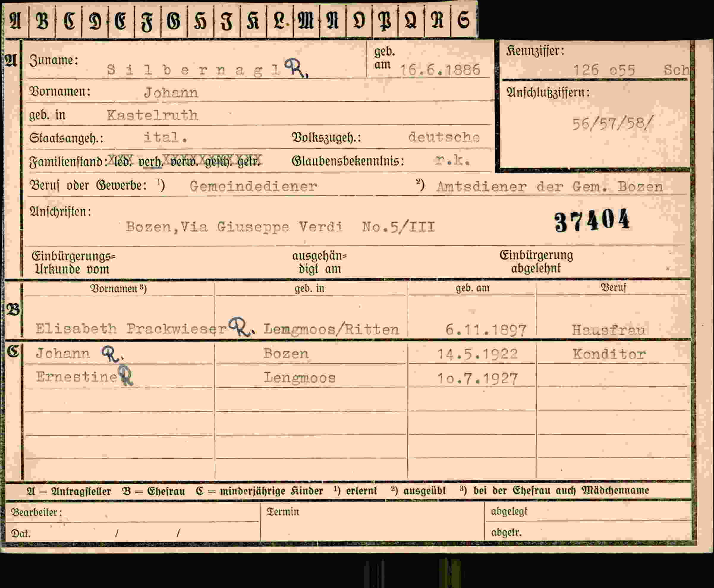Select the letter S tab in the alphabet strip
Viewport: 714px width, 588px height.
pos(464,20)
